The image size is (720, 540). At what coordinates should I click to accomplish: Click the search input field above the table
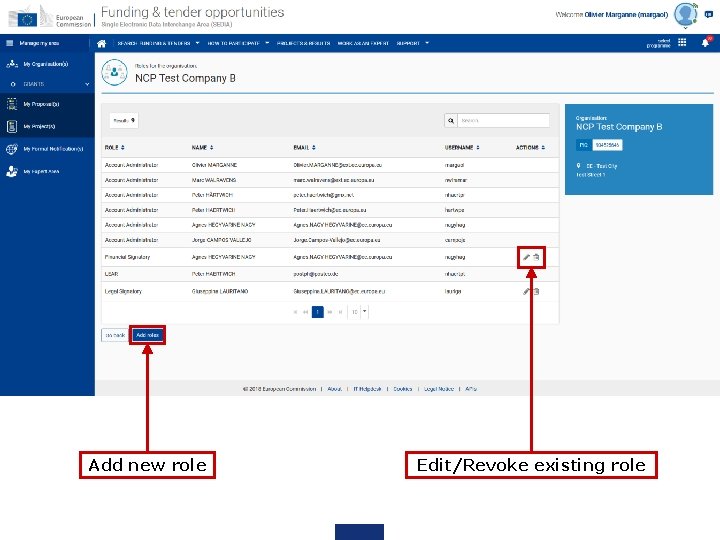pyautogui.click(x=504, y=121)
